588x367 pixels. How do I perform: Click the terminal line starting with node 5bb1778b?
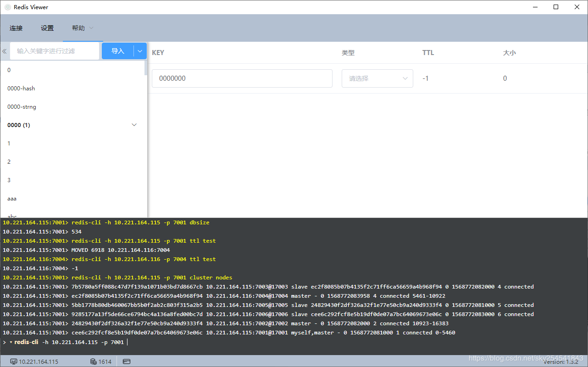click(x=268, y=305)
